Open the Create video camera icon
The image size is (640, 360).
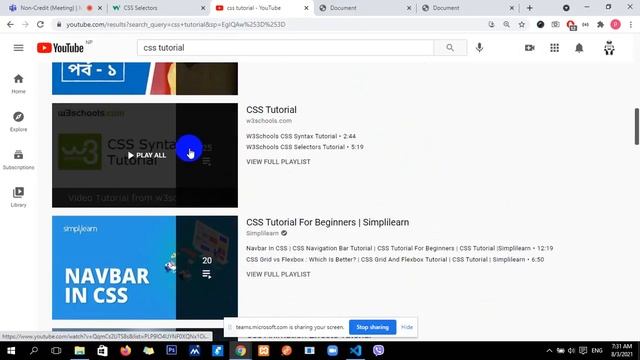[530, 48]
